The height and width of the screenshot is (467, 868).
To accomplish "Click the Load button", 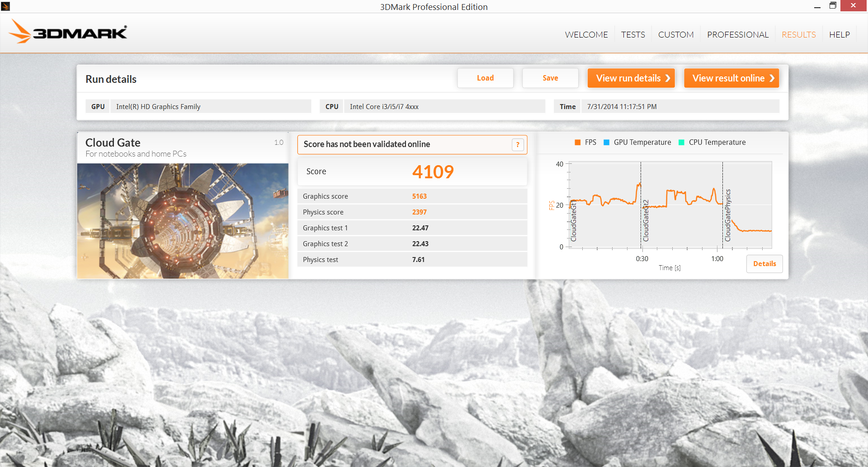I will coord(485,78).
